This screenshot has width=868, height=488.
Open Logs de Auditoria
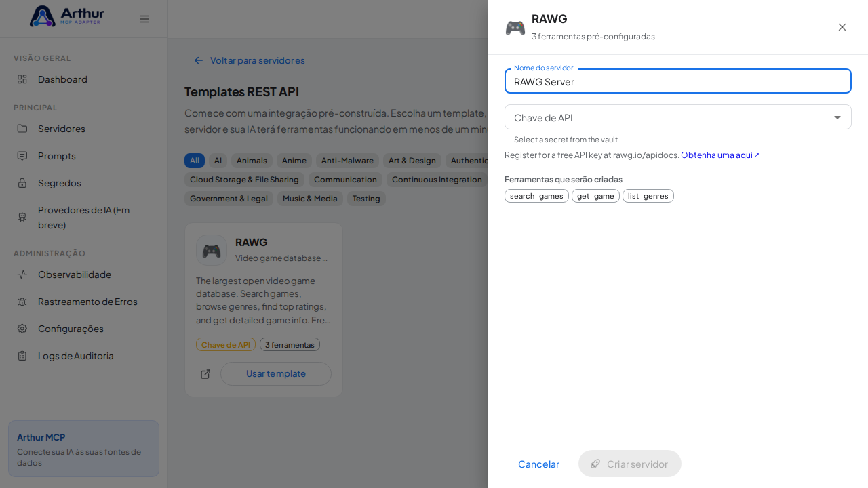tap(83, 356)
